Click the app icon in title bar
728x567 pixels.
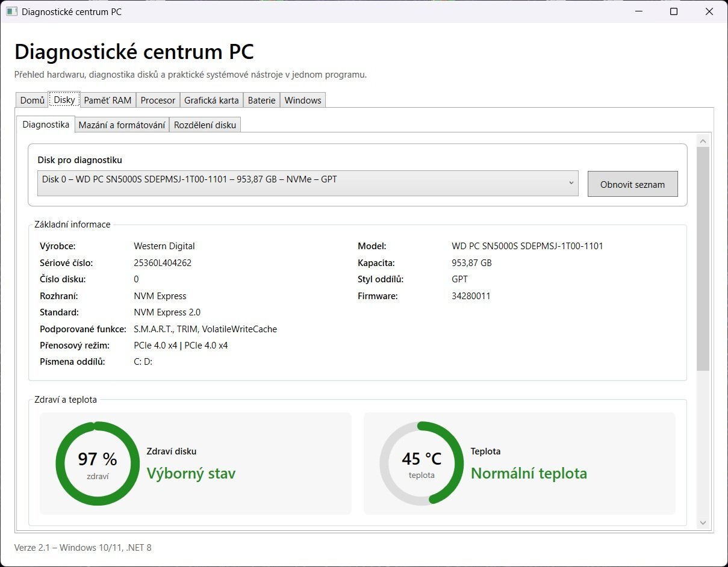(11, 11)
